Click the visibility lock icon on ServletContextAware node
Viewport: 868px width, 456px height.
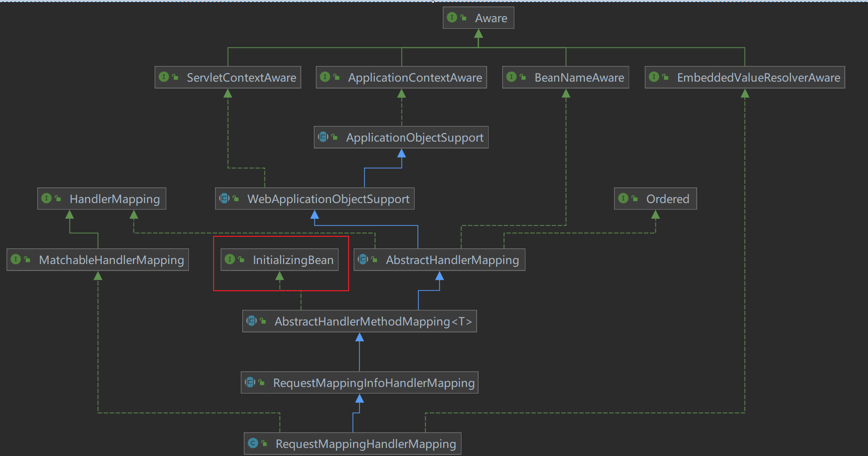[175, 77]
